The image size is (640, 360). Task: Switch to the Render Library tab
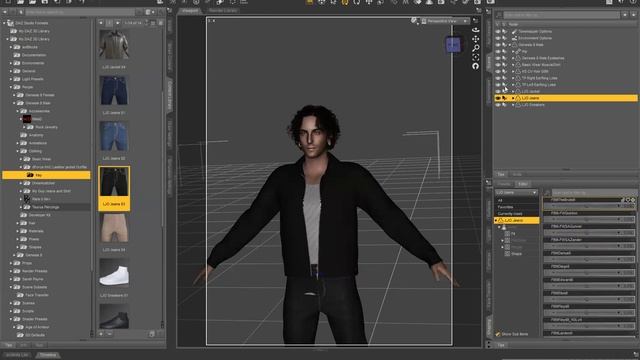pos(223,11)
